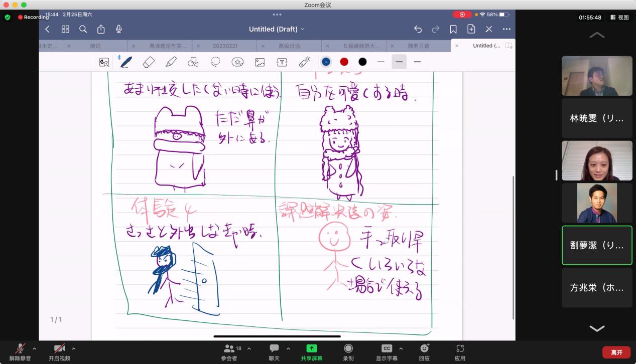Select the shapes tool
636x364 pixels.
[x=193, y=62]
